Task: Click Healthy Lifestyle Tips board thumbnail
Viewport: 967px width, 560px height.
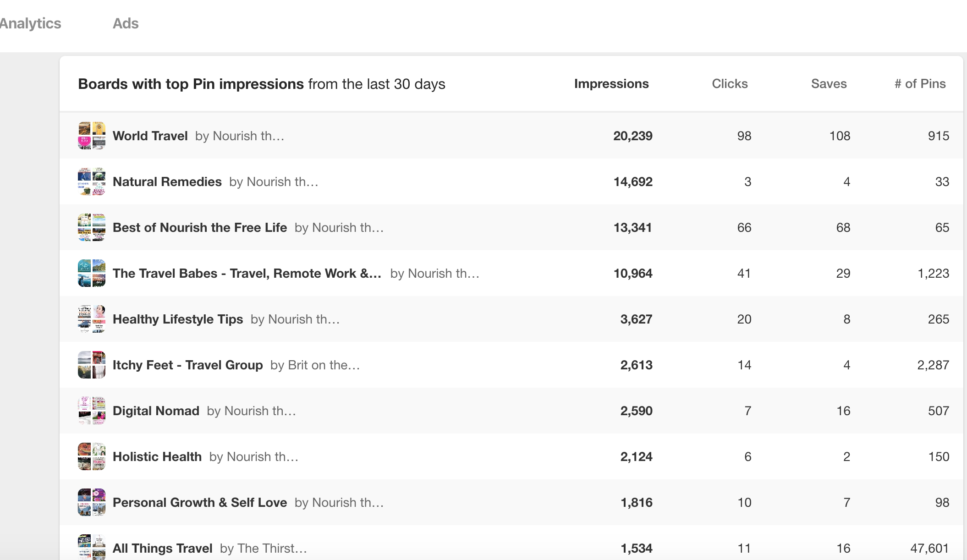Action: 92,319
